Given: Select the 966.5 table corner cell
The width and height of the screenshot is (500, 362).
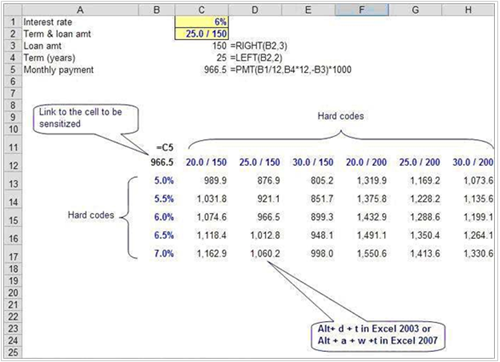Looking at the screenshot, I should click(162, 162).
